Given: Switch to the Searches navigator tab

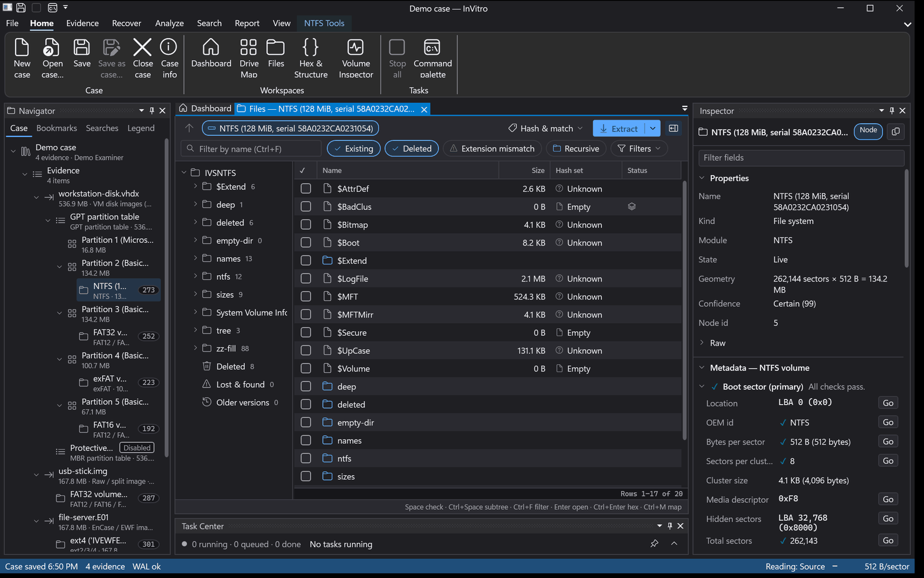Looking at the screenshot, I should 102,128.
